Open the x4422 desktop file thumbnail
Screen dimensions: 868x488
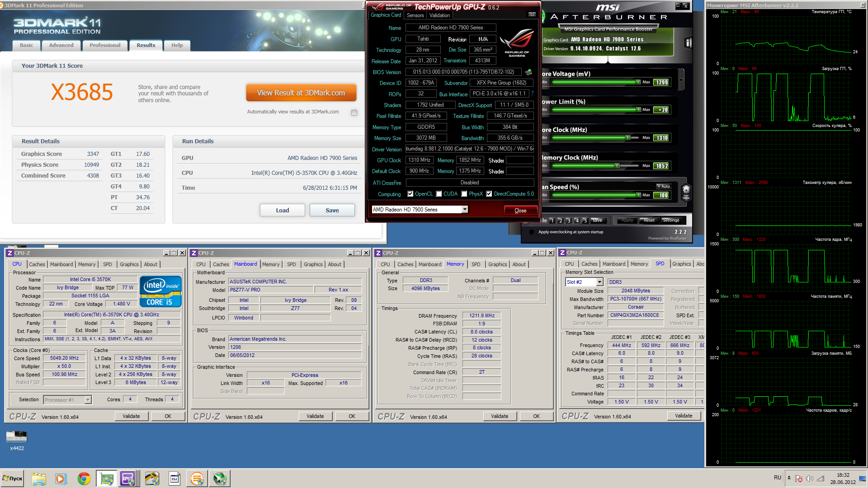tap(17, 436)
